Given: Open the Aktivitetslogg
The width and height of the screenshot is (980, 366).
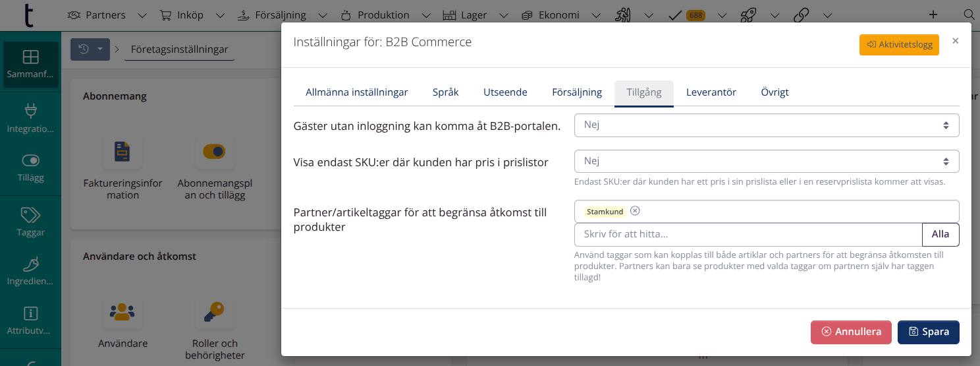Looking at the screenshot, I should (899, 45).
